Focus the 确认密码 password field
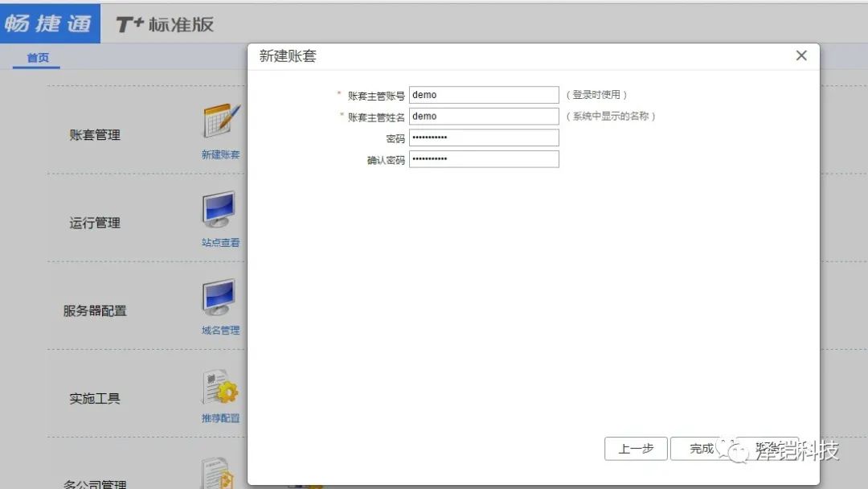Image resolution: width=868 pixels, height=489 pixels. 484,159
